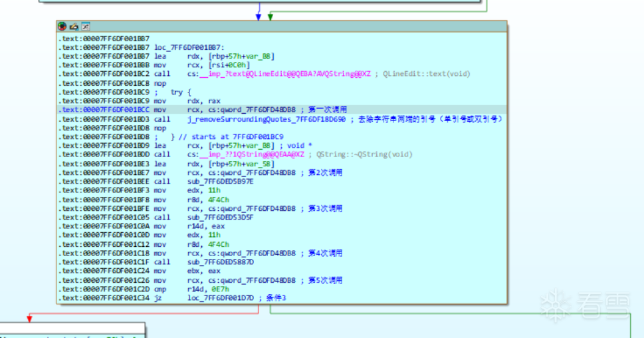The height and width of the screenshot is (338, 644).
Task: Click the 'ebx, eax' instruction
Action: pyautogui.click(x=204, y=271)
